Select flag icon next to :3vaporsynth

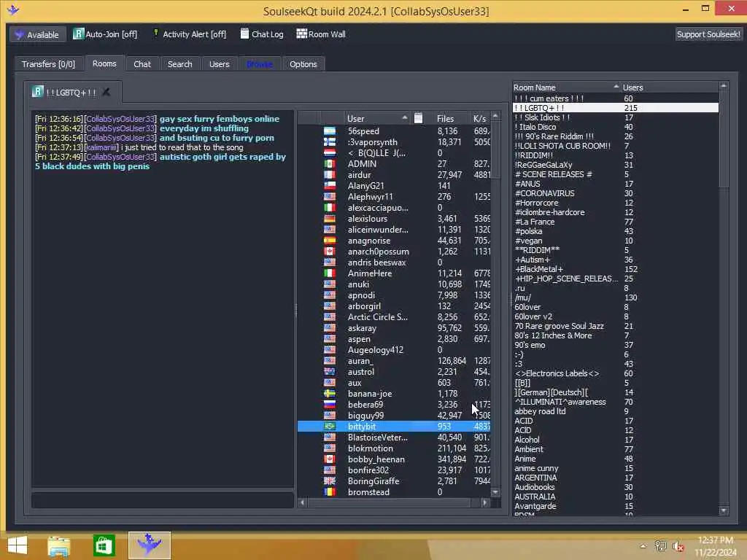tap(330, 142)
